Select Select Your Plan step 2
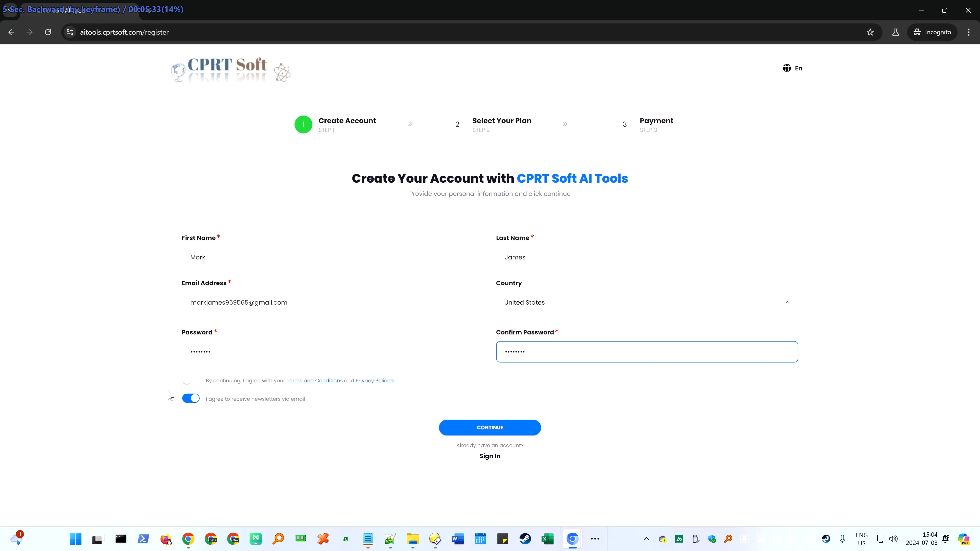Image resolution: width=980 pixels, height=551 pixels. pyautogui.click(x=493, y=124)
